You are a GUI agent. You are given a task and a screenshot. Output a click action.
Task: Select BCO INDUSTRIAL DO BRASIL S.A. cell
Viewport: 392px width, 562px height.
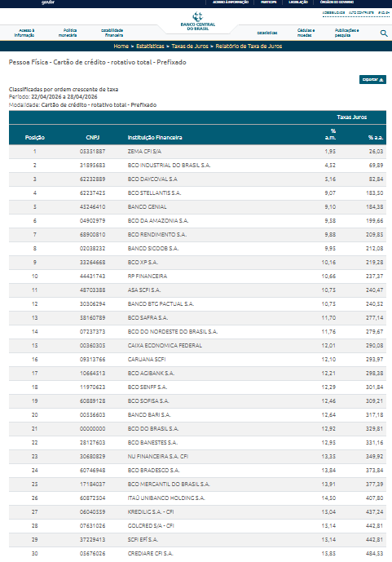tap(169, 166)
